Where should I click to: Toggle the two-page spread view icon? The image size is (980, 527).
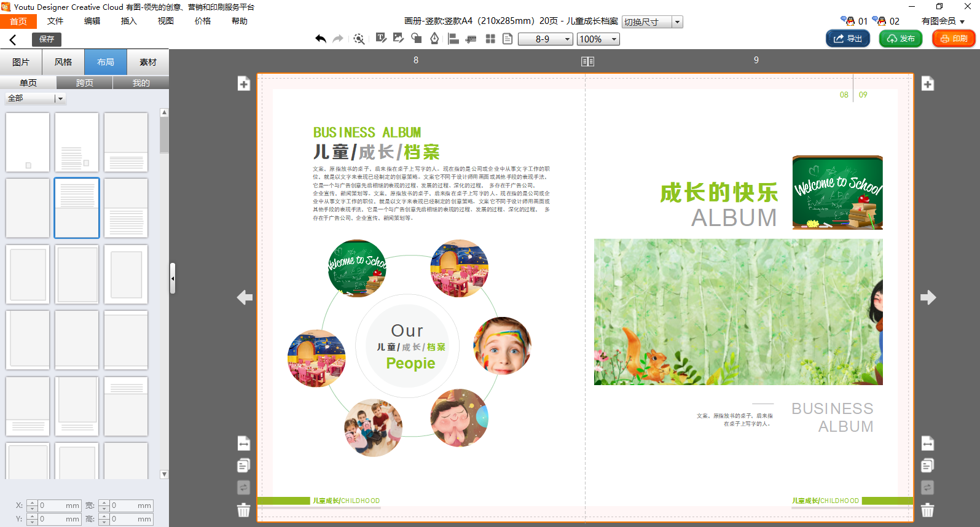(x=587, y=61)
